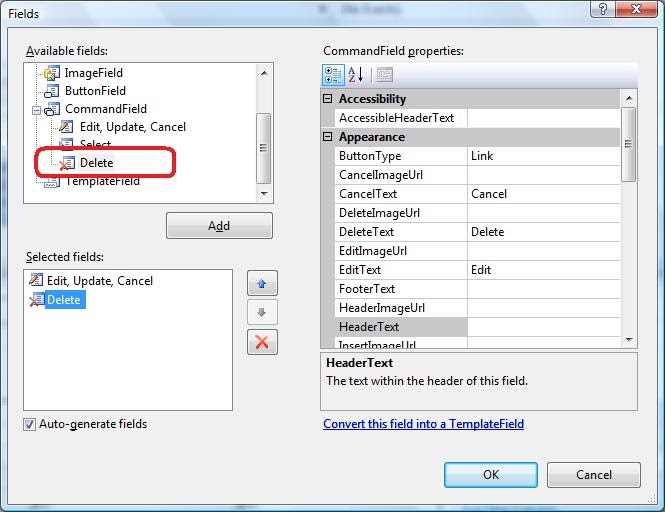Click the ButtonType value Link
The height and width of the screenshot is (512, 665).
point(544,156)
